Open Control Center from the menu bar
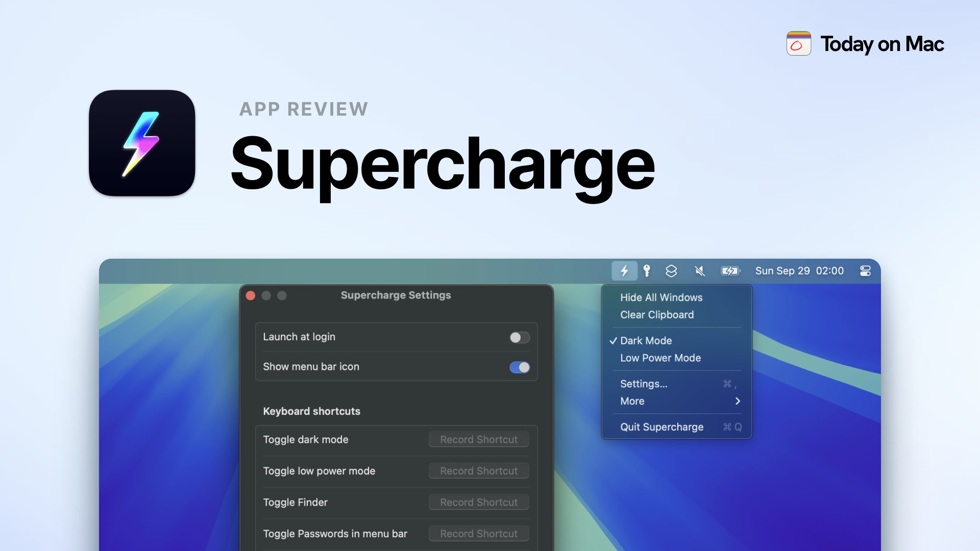The width and height of the screenshot is (980, 551). 865,271
